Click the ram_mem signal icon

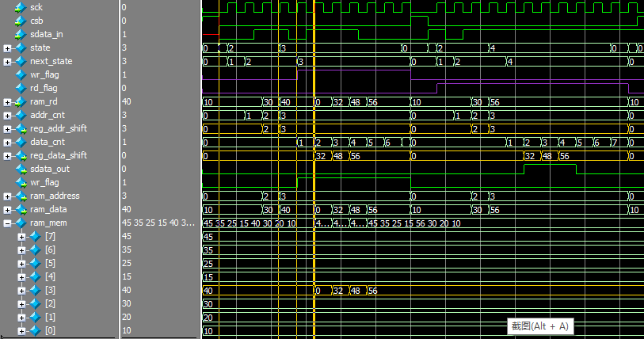21,223
